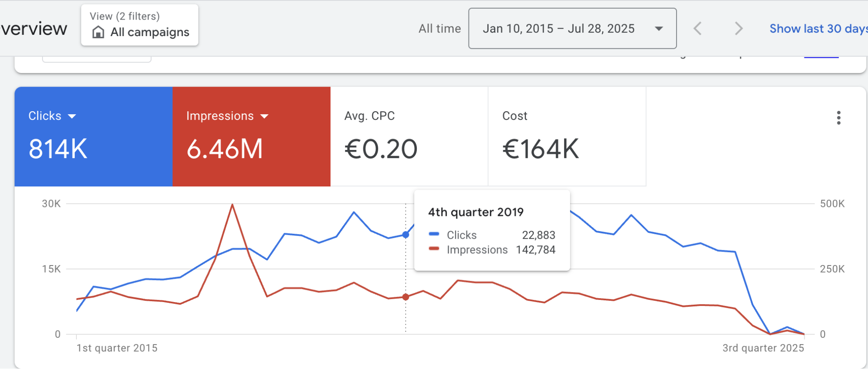This screenshot has height=369, width=868.
Task: Click the 1st quarter 2015 axis label
Action: (117, 348)
